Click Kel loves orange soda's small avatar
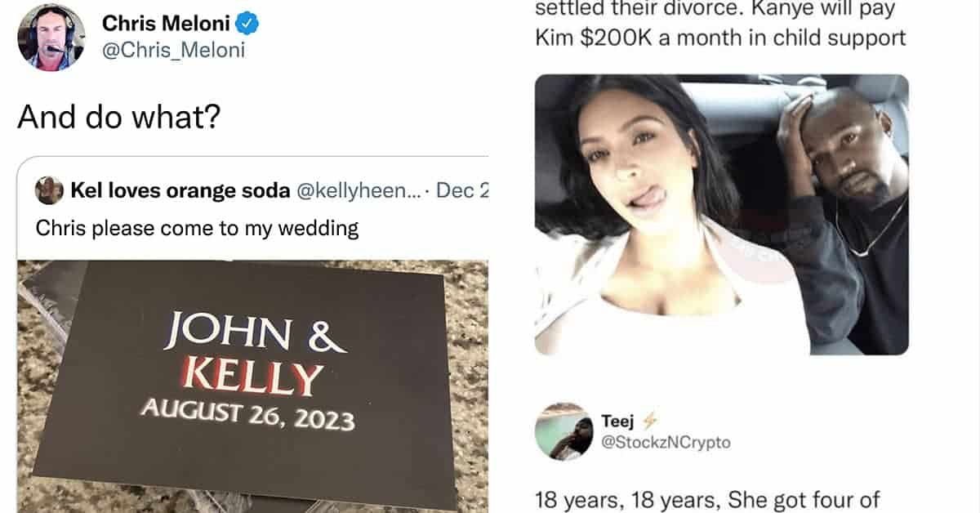The width and height of the screenshot is (980, 513). [x=49, y=191]
